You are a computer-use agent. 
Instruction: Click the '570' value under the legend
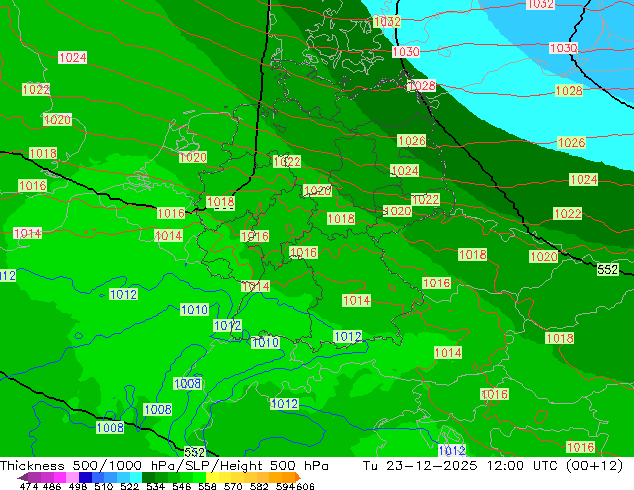click(x=233, y=486)
